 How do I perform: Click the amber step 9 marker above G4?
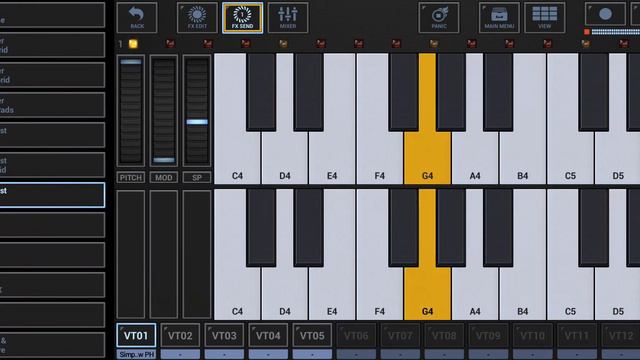pos(434,43)
